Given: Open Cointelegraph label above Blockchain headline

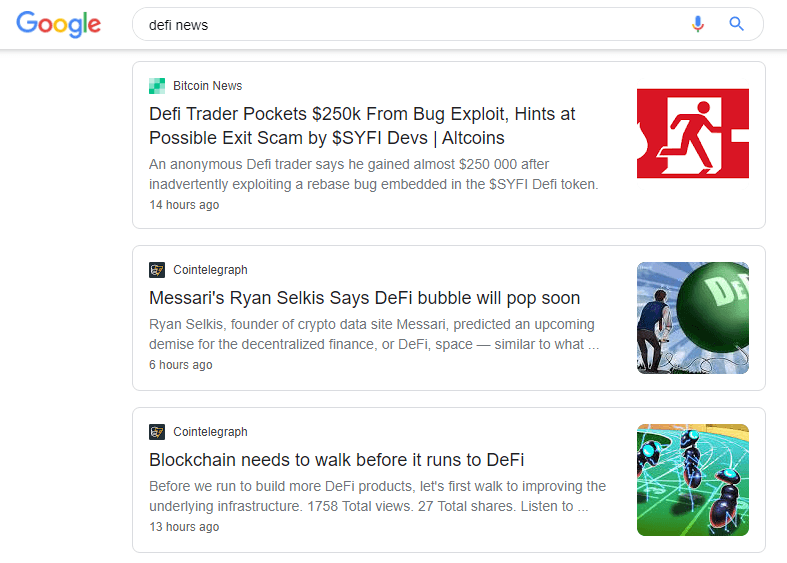Looking at the screenshot, I should 210,432.
